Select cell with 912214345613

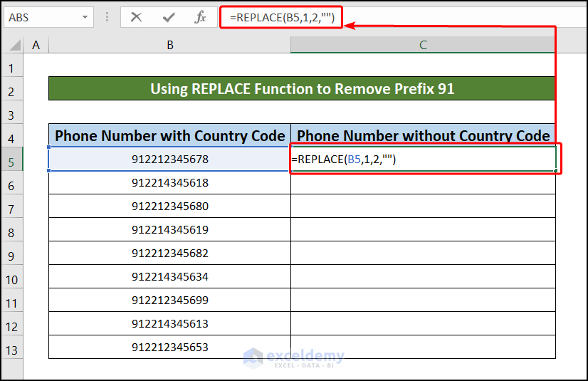pos(170,323)
